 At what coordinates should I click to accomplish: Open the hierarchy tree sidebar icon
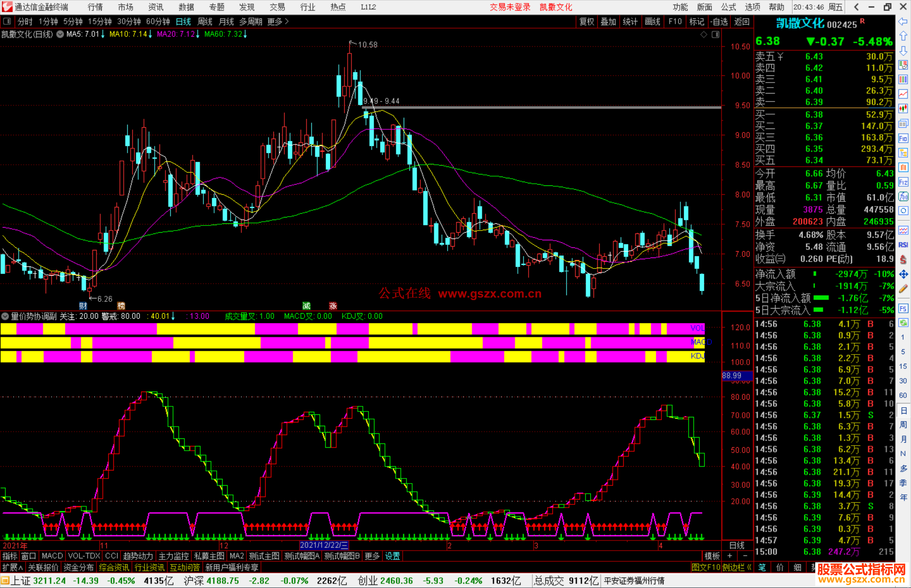pos(903,153)
